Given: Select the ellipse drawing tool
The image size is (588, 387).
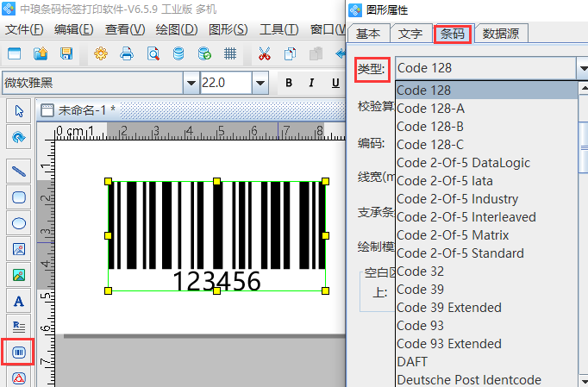Looking at the screenshot, I should (x=18, y=223).
